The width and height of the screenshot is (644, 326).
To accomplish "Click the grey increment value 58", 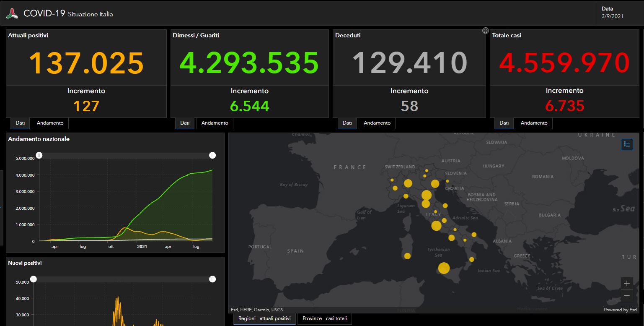I will tap(409, 106).
